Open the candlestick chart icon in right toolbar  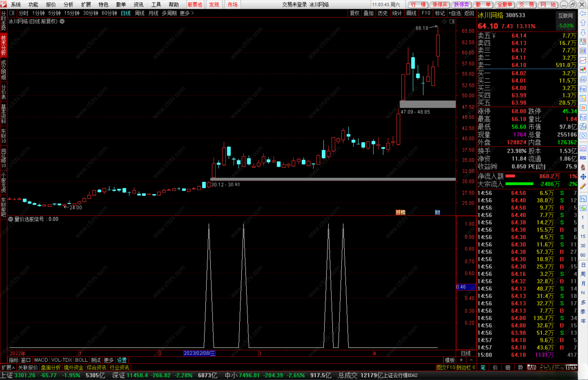coord(583,70)
